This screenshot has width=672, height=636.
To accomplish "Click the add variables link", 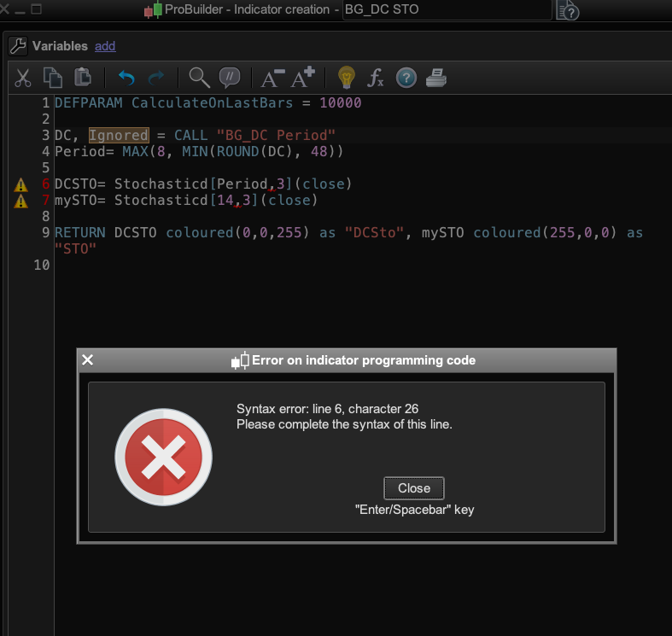I will click(105, 46).
